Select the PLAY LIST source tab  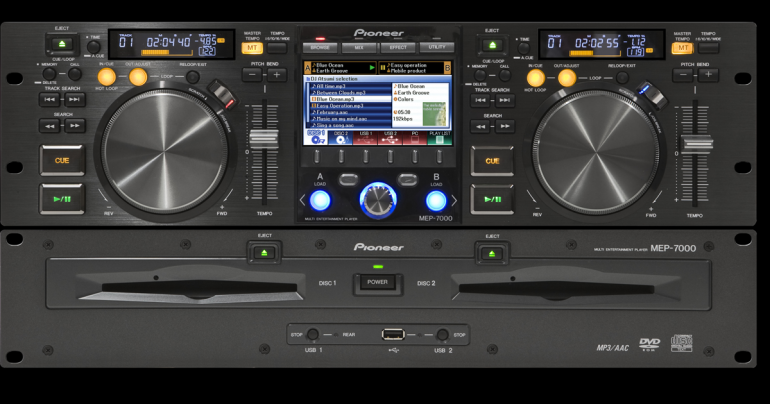440,138
